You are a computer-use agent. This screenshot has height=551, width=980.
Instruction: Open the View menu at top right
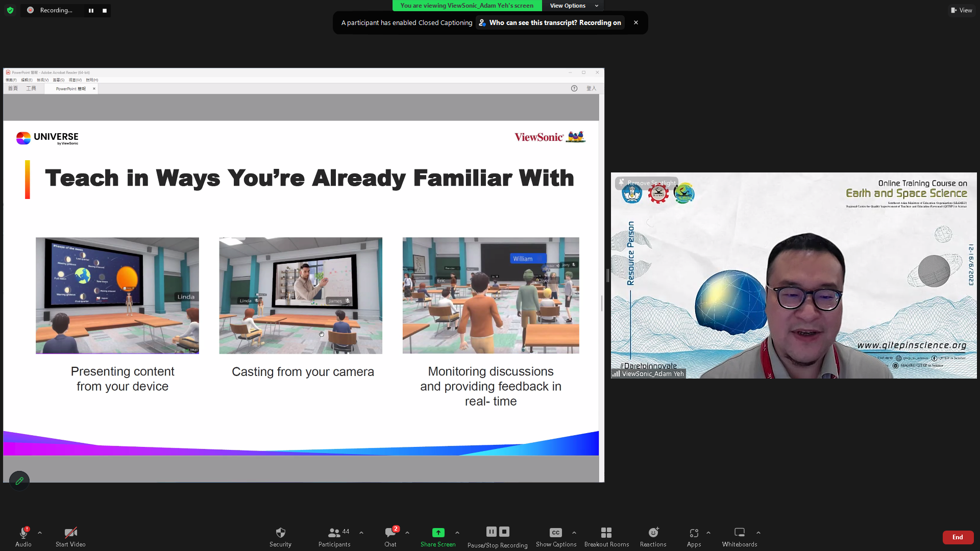(x=961, y=10)
